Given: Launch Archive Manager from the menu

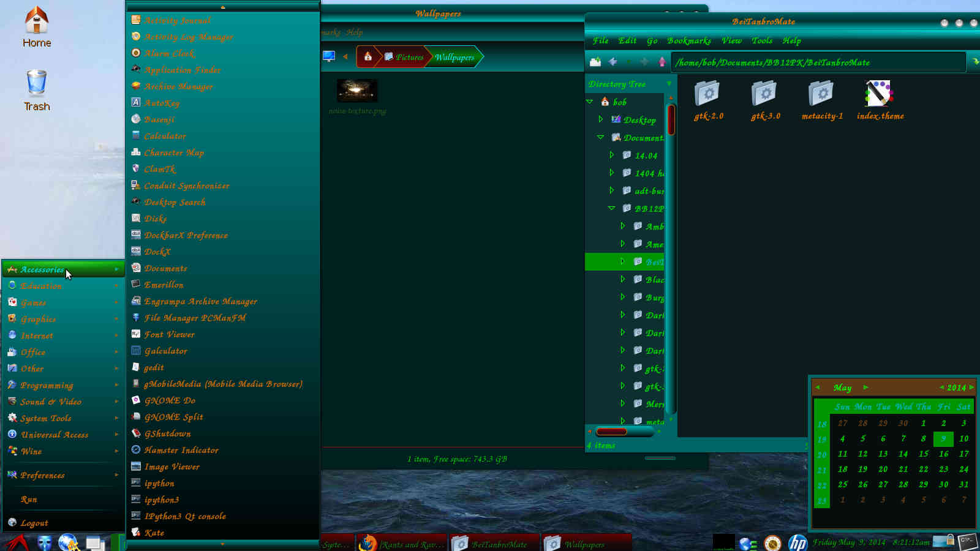Looking at the screenshot, I should pyautogui.click(x=223, y=86).
